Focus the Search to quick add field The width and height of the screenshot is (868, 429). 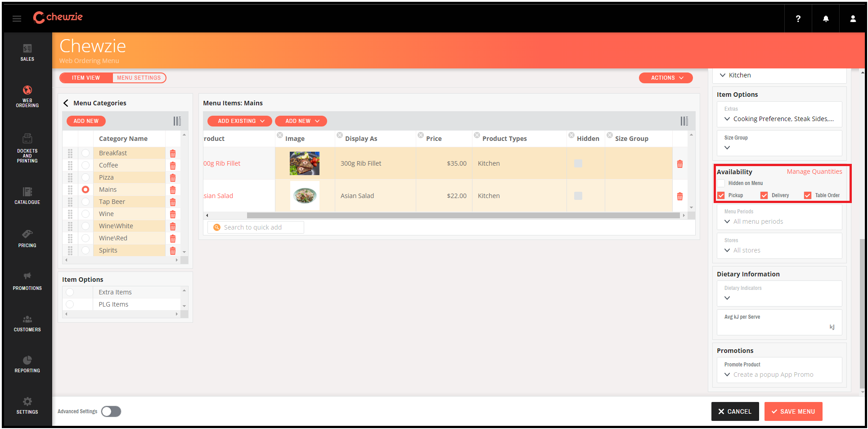[x=256, y=227]
